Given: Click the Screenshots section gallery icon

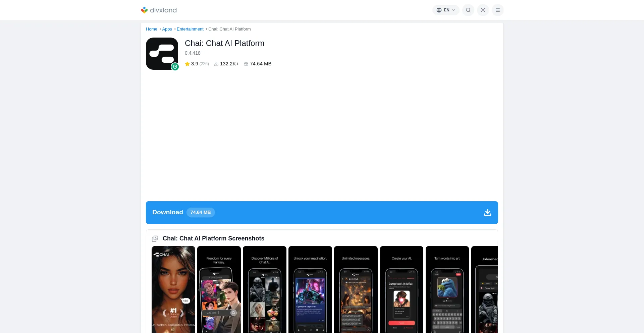Looking at the screenshot, I should 155,239.
